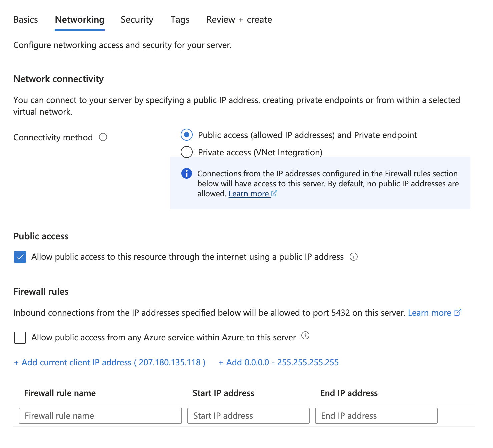Click external link icon after first Learn more

(x=274, y=193)
